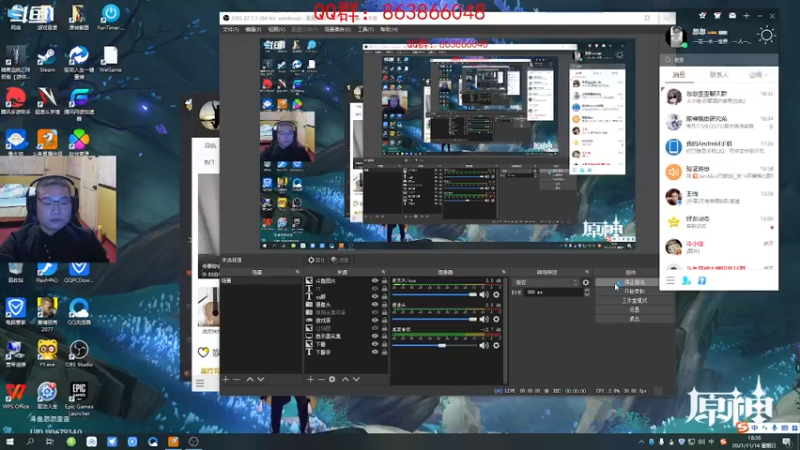
Task: Switch to QQ 消息 tab
Action: 679,74
